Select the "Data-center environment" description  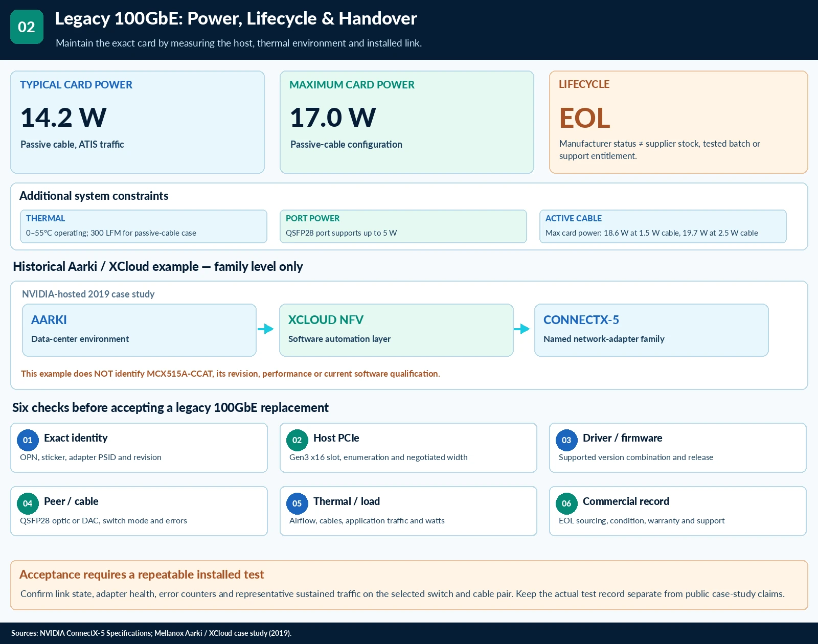[x=80, y=339]
